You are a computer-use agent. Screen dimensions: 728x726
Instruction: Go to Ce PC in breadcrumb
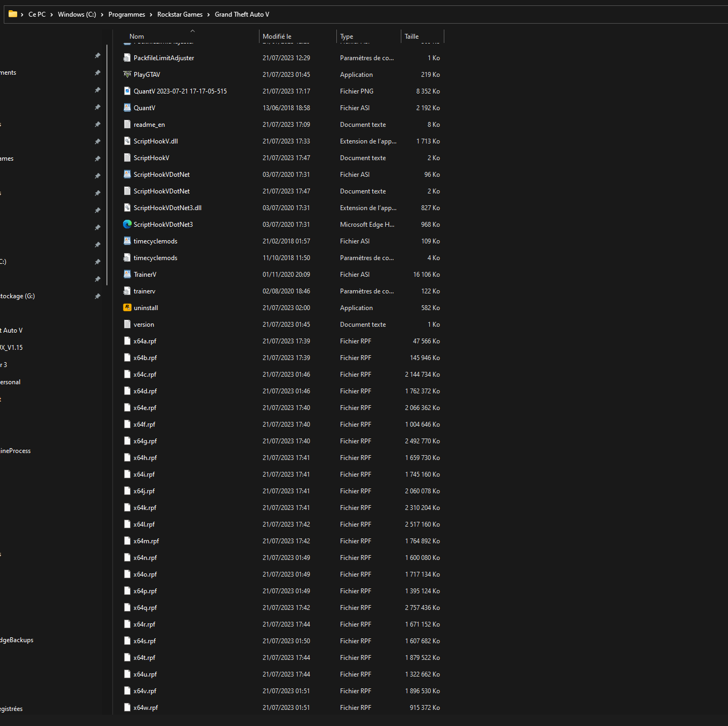tap(37, 15)
